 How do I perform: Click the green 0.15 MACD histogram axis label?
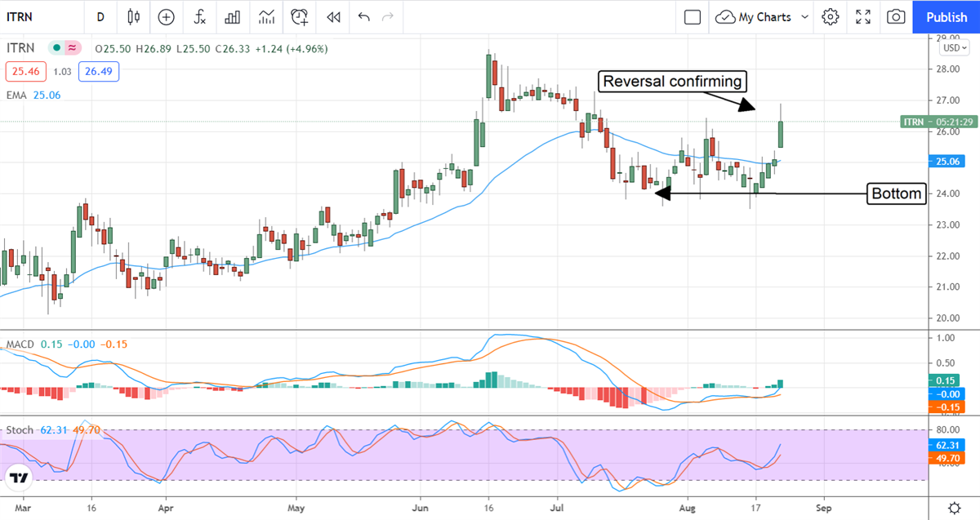pos(947,380)
